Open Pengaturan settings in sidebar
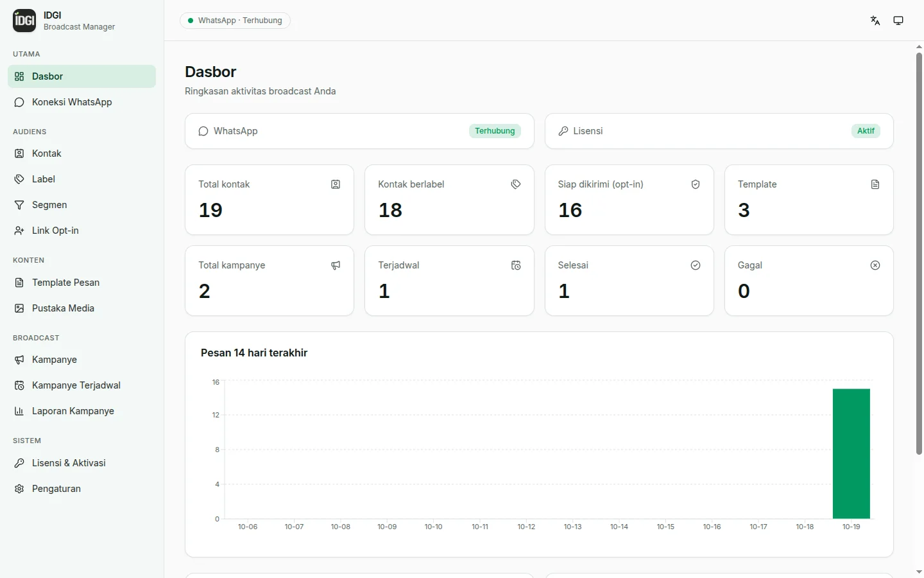 81,489
